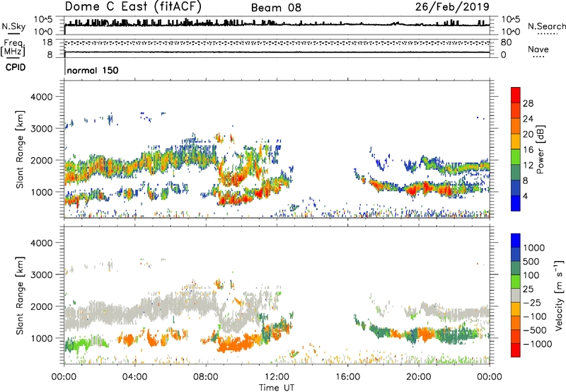Screen dimensions: 566x392
Task: Click the 'Slant Range [km]' label of power panel
Action: coord(20,149)
